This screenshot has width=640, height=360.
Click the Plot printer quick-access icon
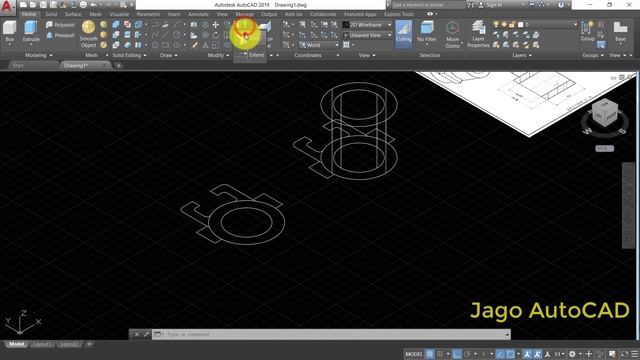click(83, 5)
